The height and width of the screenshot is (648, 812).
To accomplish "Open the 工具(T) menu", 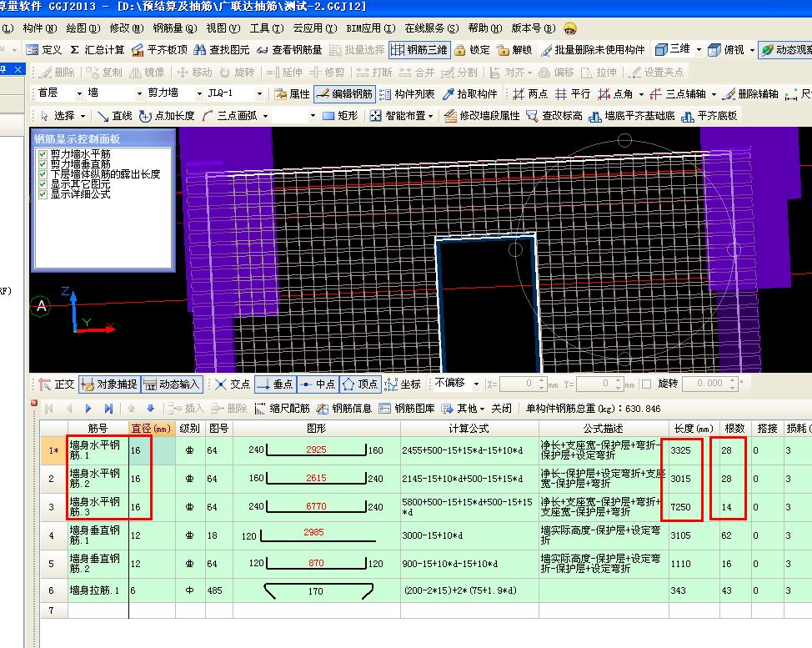I will pyautogui.click(x=267, y=28).
